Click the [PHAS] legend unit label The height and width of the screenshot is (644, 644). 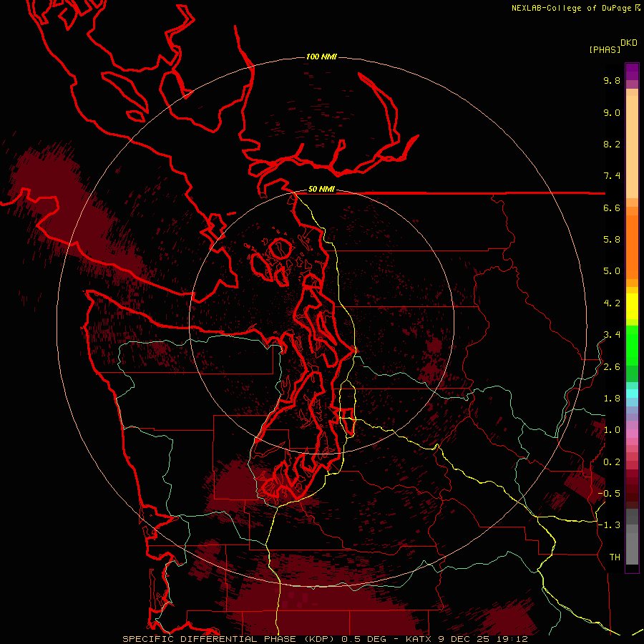click(605, 50)
